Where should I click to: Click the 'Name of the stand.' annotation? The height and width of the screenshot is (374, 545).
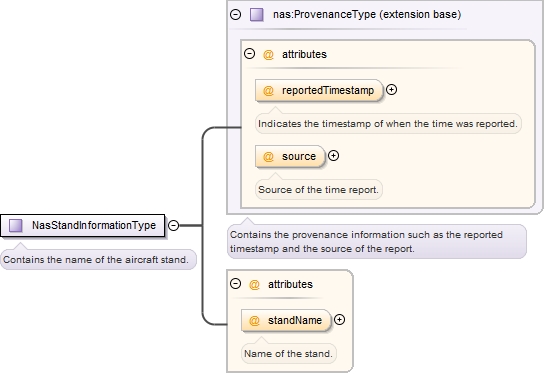tap(288, 353)
